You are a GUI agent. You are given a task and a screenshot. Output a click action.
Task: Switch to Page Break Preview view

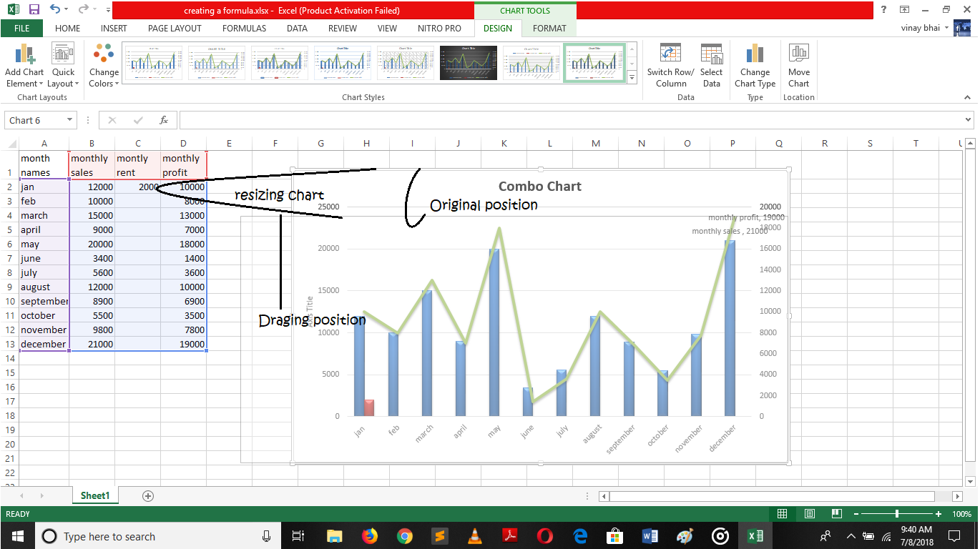tap(836, 514)
